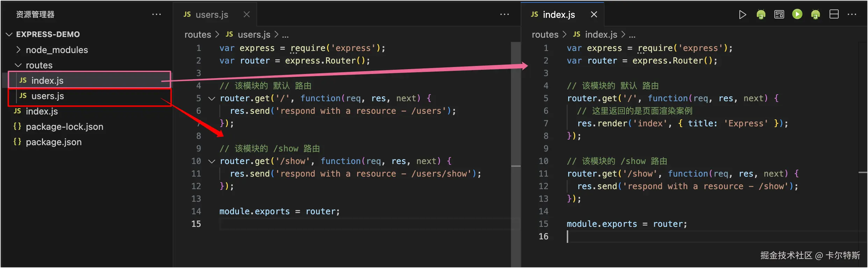Collapse the routes folder
The width and height of the screenshot is (868, 268).
pyautogui.click(x=18, y=65)
